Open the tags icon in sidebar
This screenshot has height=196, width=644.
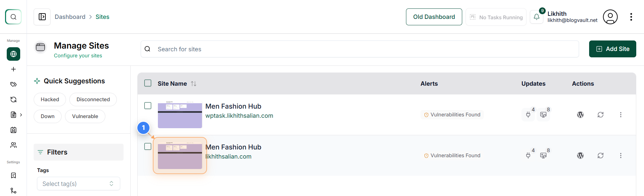pos(13,84)
